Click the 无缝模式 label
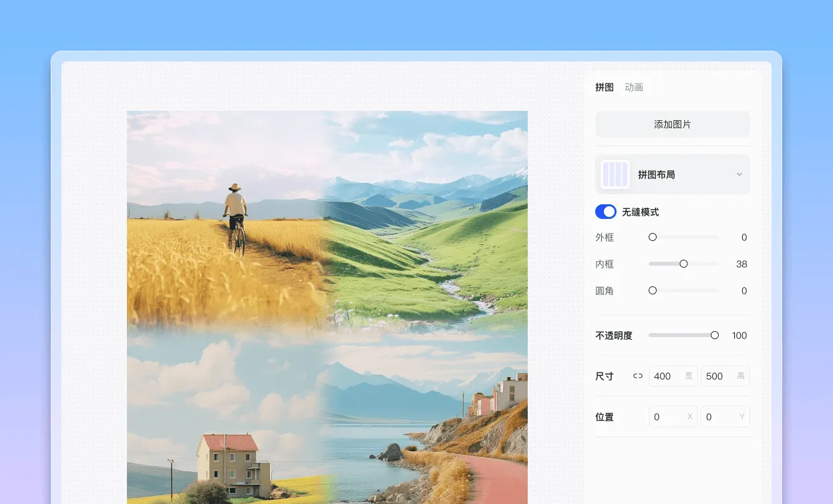This screenshot has width=833, height=504. pos(641,212)
